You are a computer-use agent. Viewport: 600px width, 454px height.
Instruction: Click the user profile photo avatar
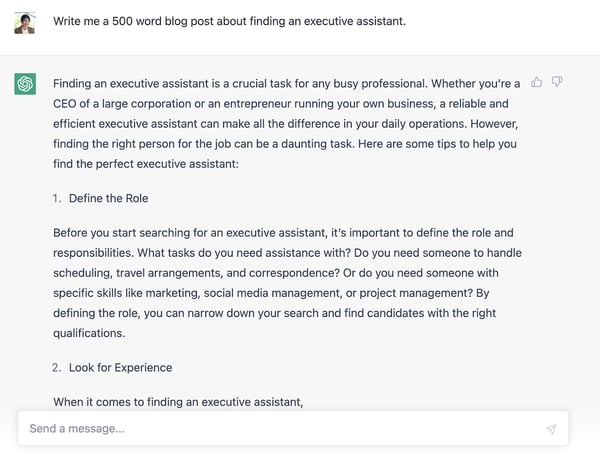pos(25,22)
